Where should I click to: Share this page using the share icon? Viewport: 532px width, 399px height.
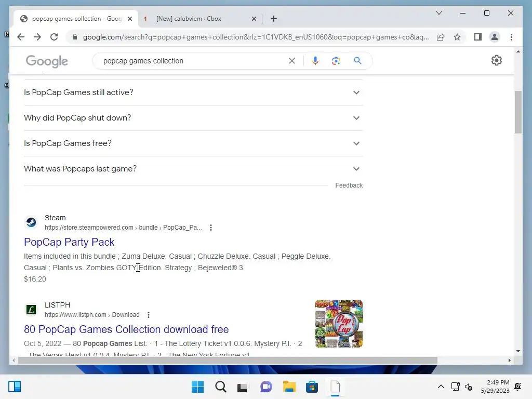(441, 37)
